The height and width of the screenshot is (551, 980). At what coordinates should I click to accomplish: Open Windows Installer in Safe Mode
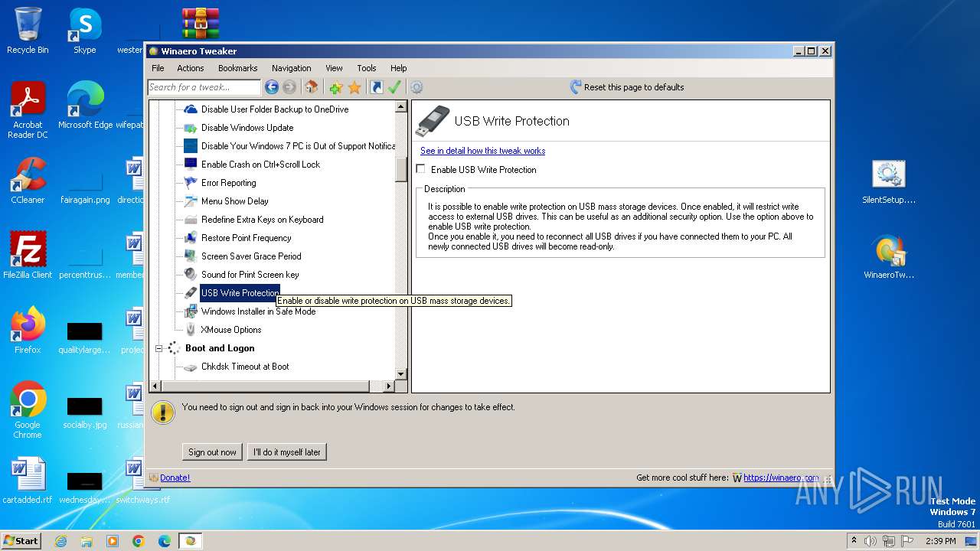pyautogui.click(x=258, y=311)
